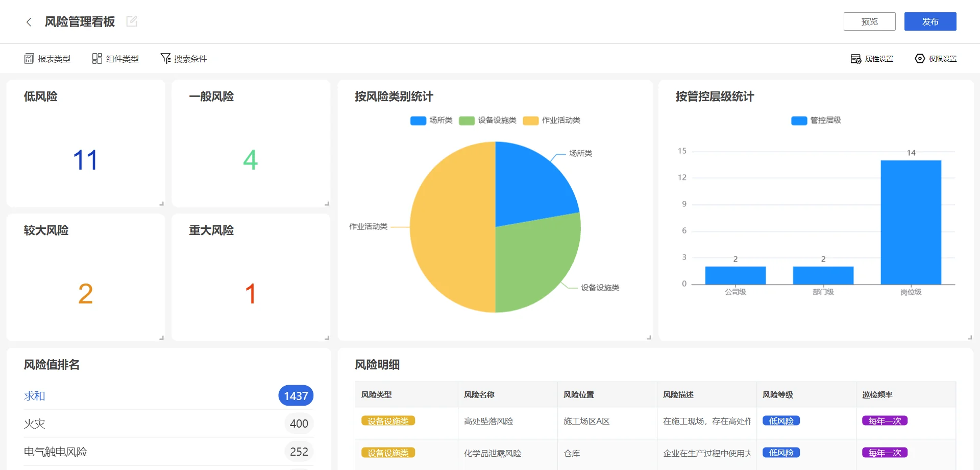
Task: Toggle the 场所类 legend item above pie chart
Action: 431,121
